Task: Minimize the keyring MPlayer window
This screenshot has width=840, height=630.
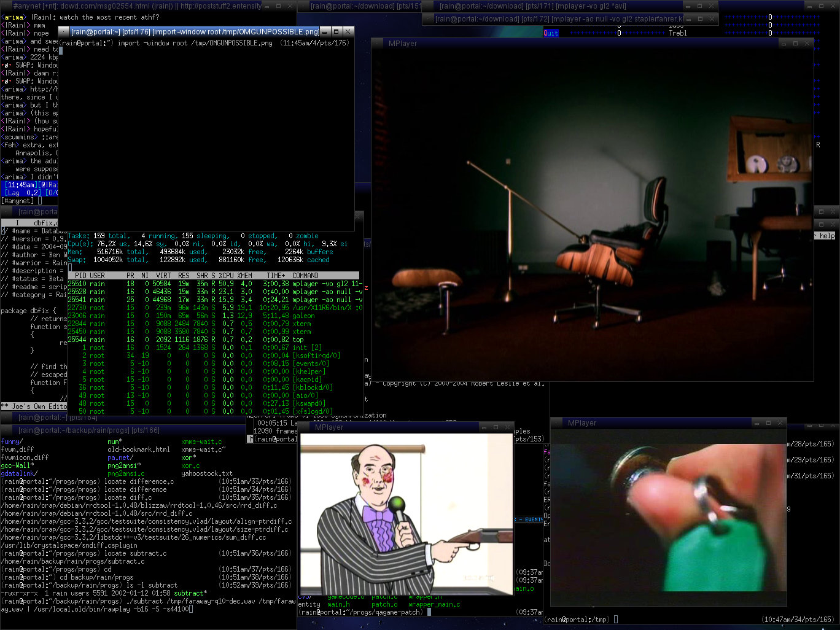Action: click(x=756, y=423)
